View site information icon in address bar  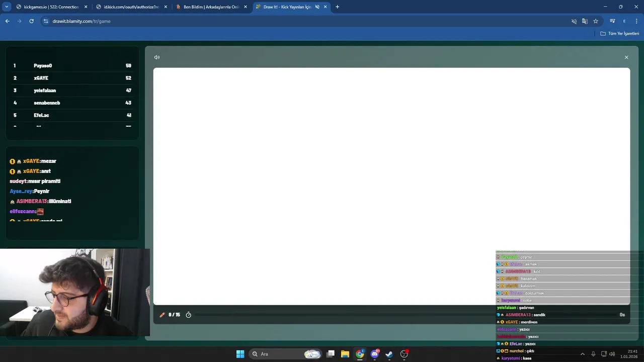(x=45, y=21)
